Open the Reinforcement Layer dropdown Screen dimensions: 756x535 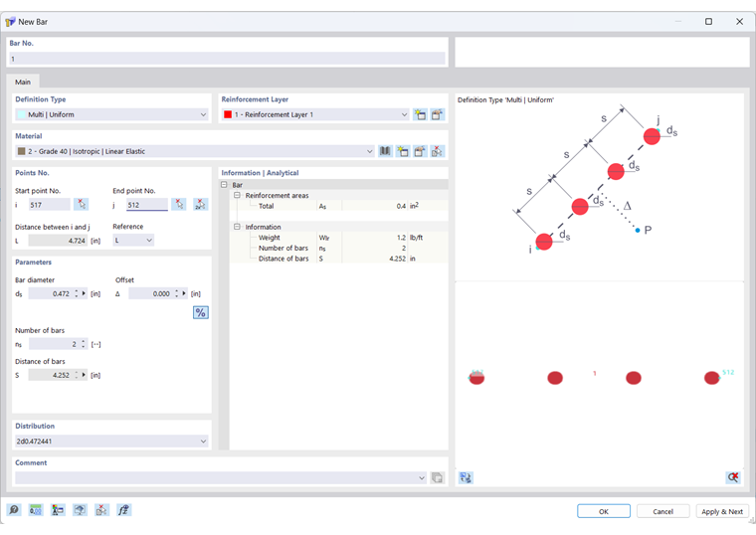[x=404, y=114]
